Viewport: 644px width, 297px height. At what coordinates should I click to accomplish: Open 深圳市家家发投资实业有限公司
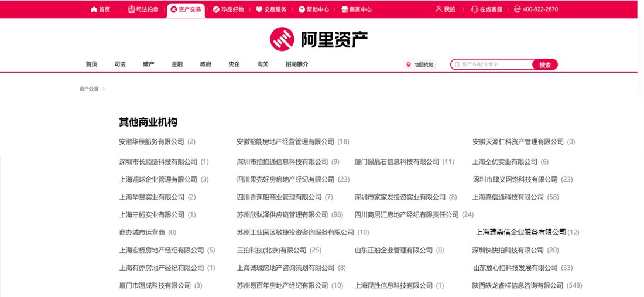point(400,197)
